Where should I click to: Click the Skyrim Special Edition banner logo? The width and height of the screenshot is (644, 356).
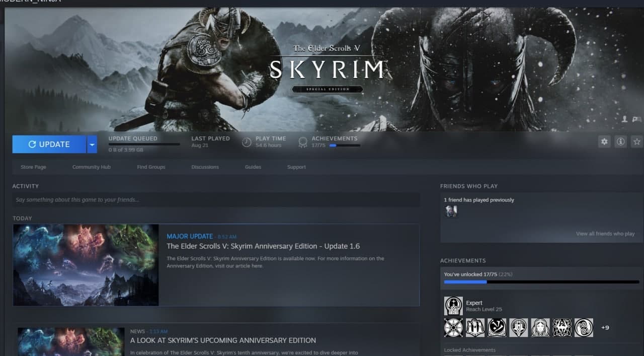(327, 68)
